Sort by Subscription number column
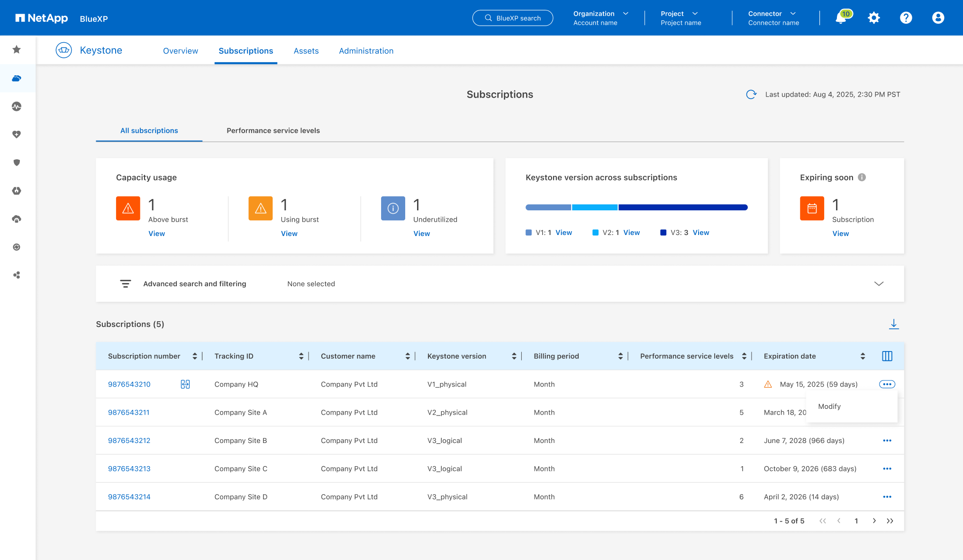The image size is (963, 560). tap(195, 356)
